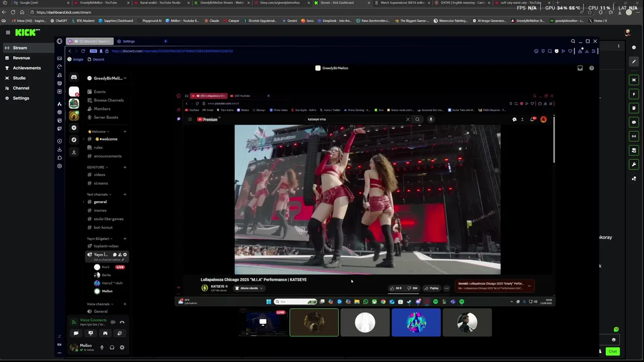Reload the Discord page in Opera GX
644x362 pixels.
pos(83,51)
